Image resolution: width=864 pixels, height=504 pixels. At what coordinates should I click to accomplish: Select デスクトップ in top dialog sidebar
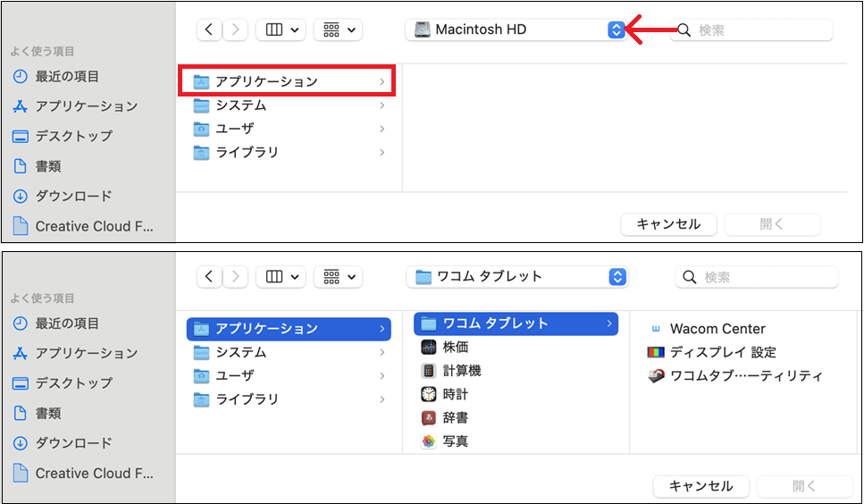click(63, 136)
